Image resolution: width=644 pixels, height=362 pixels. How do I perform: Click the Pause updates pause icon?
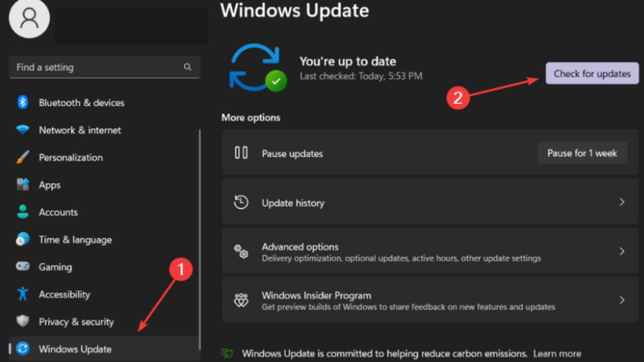click(240, 154)
